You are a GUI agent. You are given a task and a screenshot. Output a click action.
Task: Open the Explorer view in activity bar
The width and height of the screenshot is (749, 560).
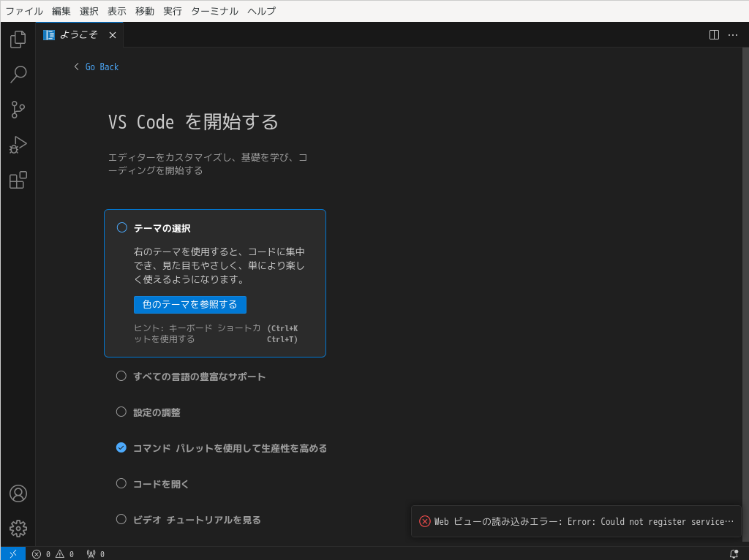pyautogui.click(x=18, y=39)
